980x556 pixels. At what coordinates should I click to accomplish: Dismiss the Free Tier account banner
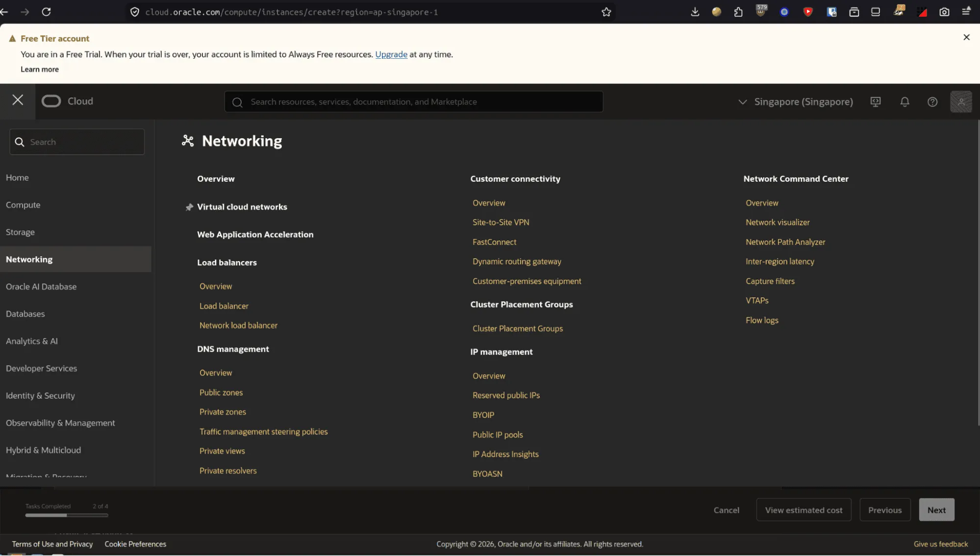pos(966,37)
